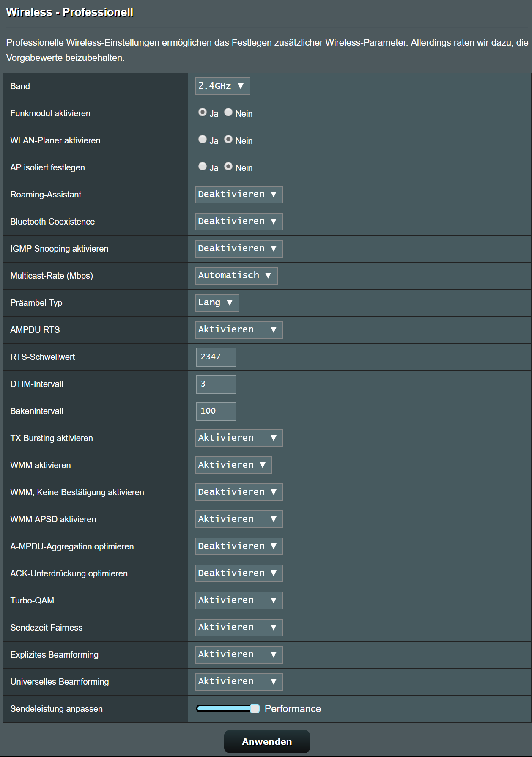Image resolution: width=532 pixels, height=757 pixels.
Task: Open TX Bursting aktivieren dropdown
Action: point(239,438)
